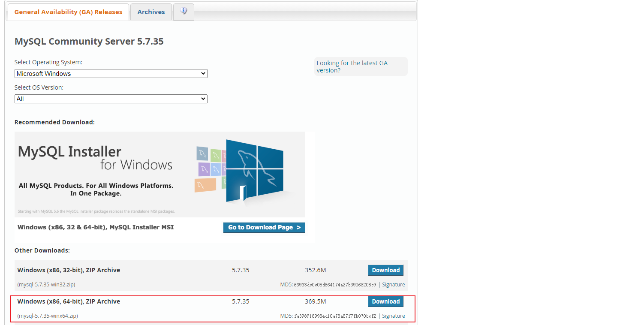Download the Windows 32-bit ZIP Archive

click(x=385, y=270)
